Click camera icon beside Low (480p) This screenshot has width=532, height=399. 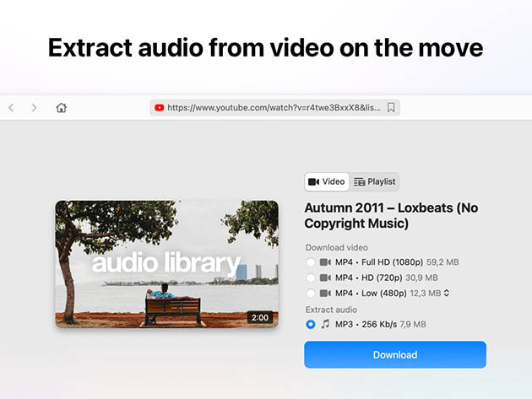[x=325, y=294]
